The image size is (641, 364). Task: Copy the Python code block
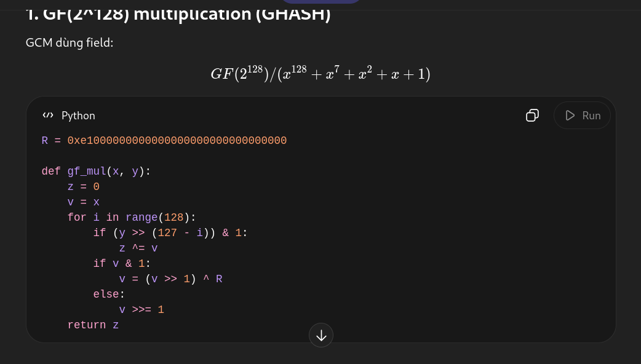(532, 116)
